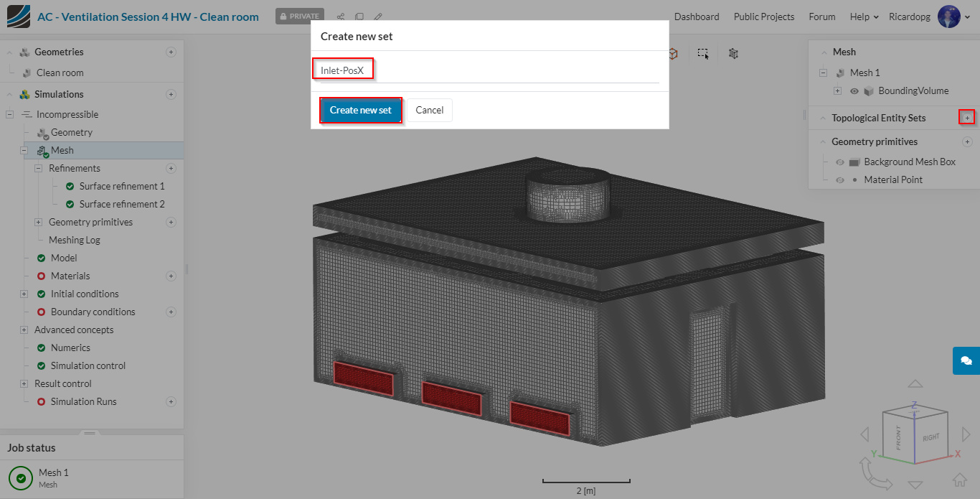Click the copy project icon
The image size is (980, 499).
[359, 17]
